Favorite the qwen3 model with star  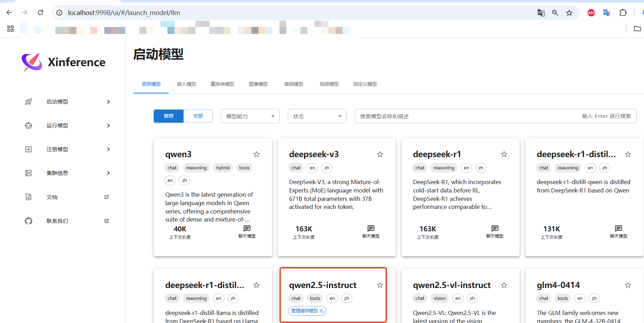pyautogui.click(x=257, y=154)
